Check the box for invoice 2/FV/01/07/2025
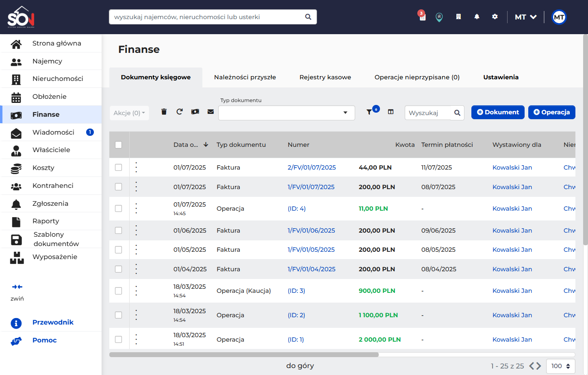This screenshot has width=588, height=375. pos(118,168)
